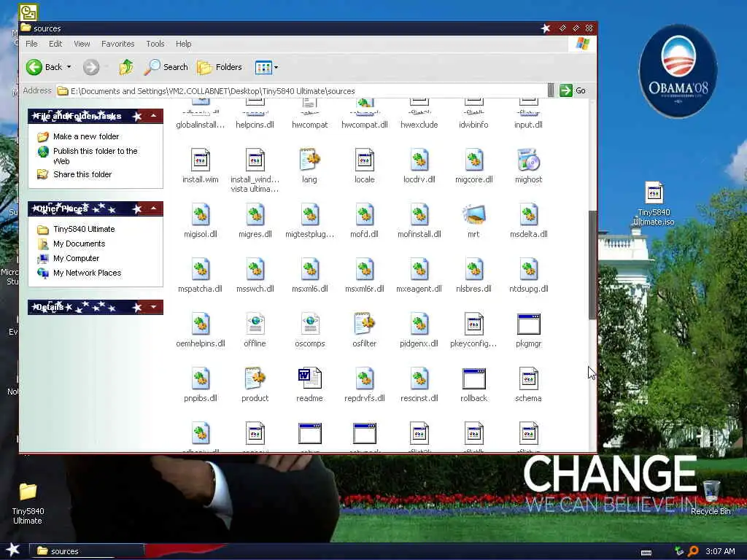Select the msdelta.dll file icon
747x560 pixels.
(x=528, y=215)
